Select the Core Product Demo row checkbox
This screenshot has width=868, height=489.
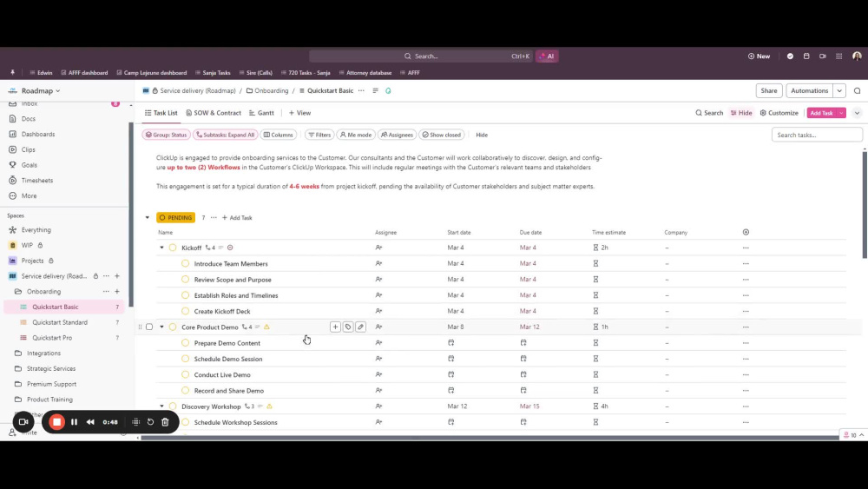(149, 327)
